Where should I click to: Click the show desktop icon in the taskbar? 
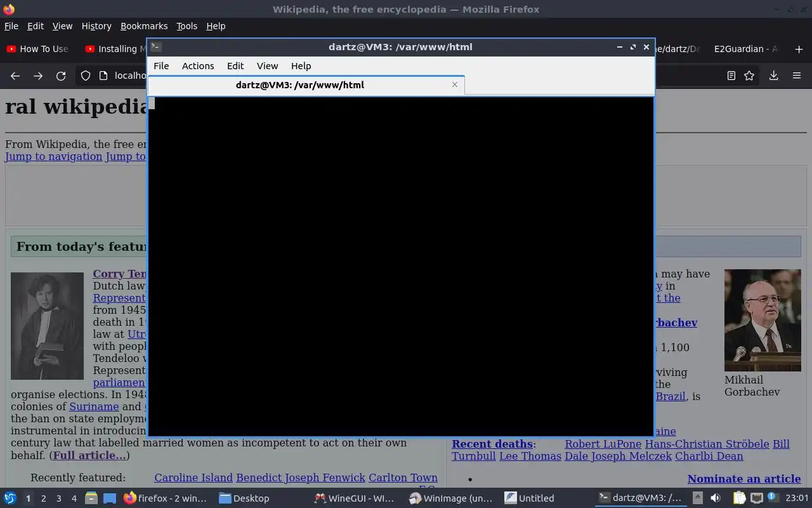pos(110,498)
